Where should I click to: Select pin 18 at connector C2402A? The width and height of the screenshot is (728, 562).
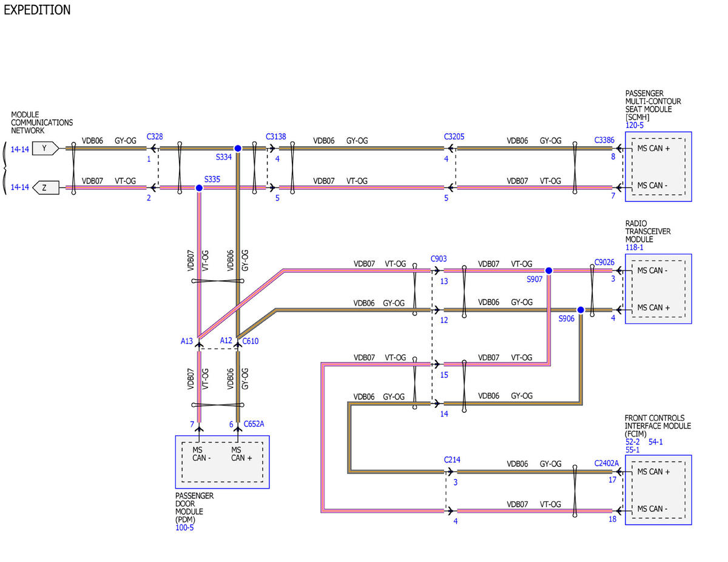pos(613,520)
